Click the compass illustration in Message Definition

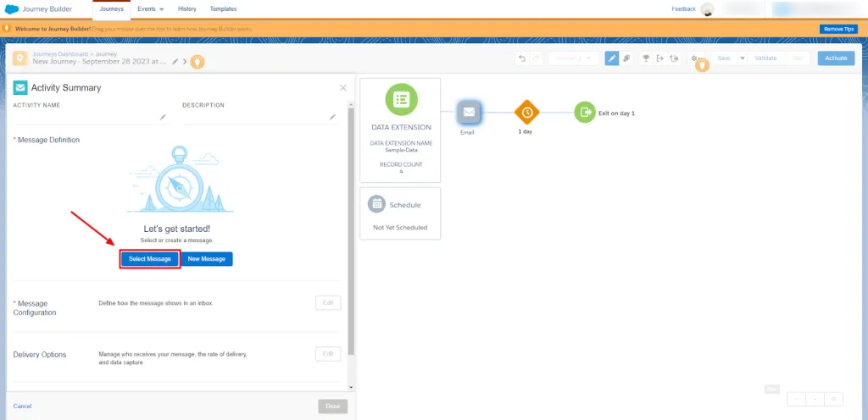coord(180,179)
